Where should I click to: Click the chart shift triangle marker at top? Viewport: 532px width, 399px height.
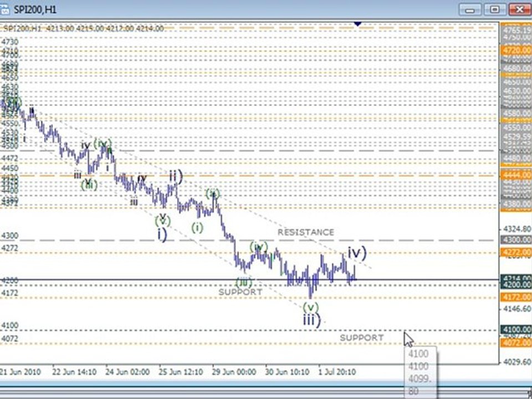[357, 24]
